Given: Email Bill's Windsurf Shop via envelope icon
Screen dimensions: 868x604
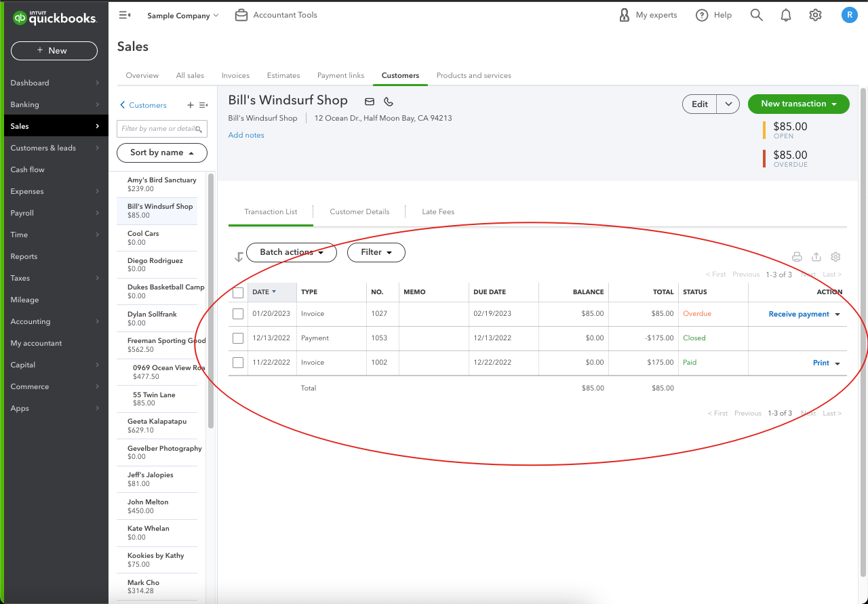Looking at the screenshot, I should (x=370, y=102).
